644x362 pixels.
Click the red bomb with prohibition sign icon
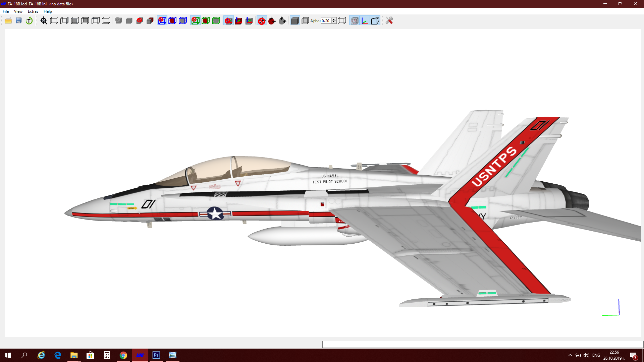click(262, 21)
